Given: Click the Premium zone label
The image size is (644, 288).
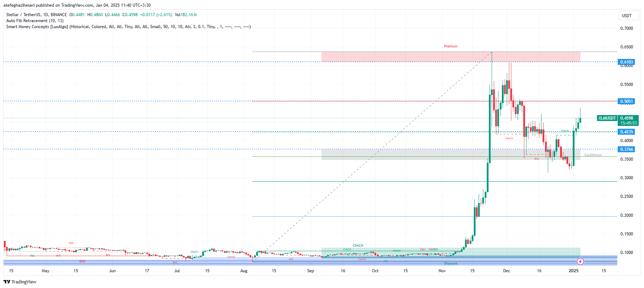Looking at the screenshot, I should (451, 46).
